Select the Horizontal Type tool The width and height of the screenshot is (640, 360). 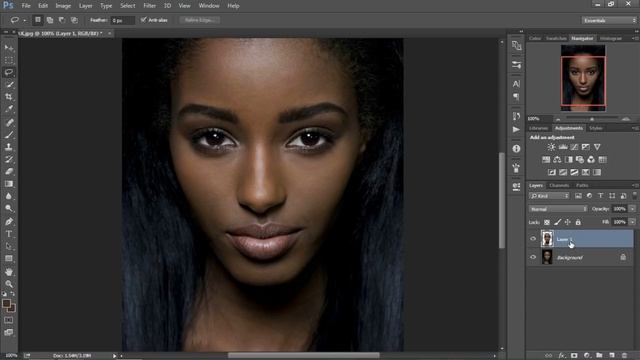point(9,234)
